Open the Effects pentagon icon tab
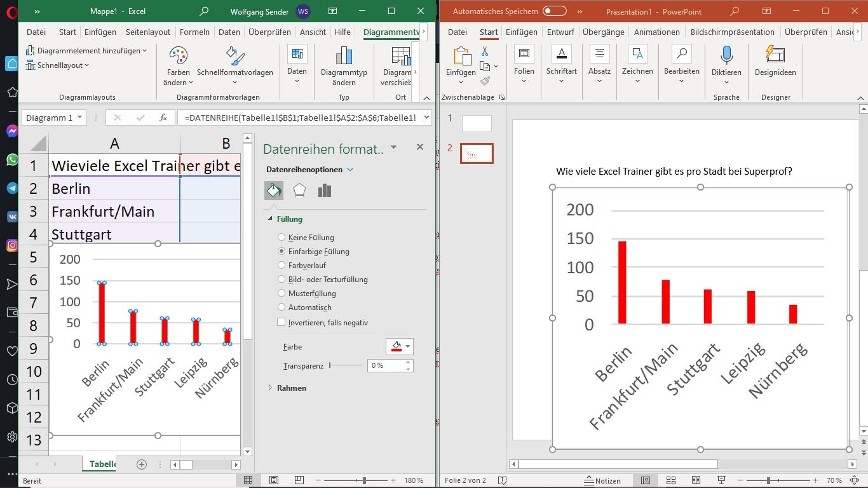The height and width of the screenshot is (488, 868). (299, 191)
